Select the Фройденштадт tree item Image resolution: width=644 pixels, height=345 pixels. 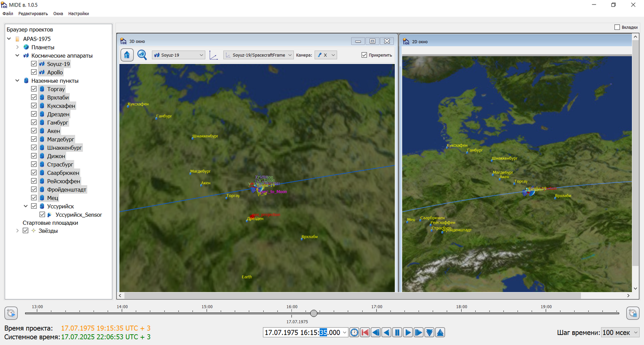coord(67,190)
